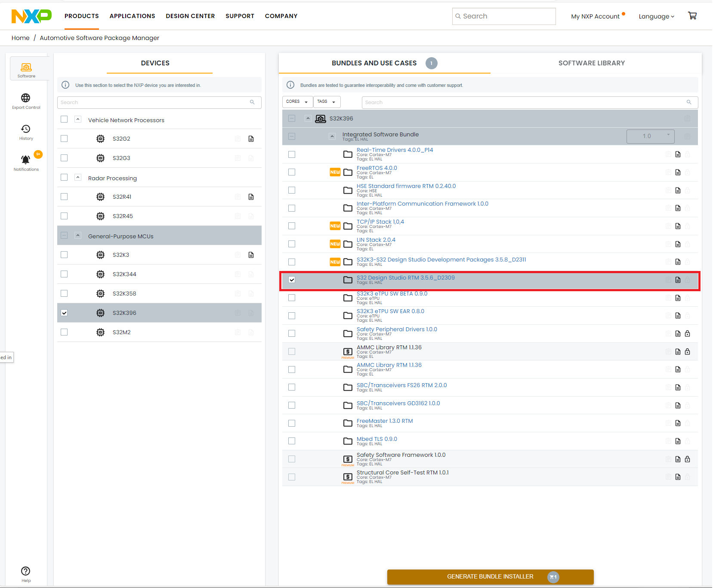The height and width of the screenshot is (588, 713).
Task: Click the NXP logo
Action: (x=31, y=16)
